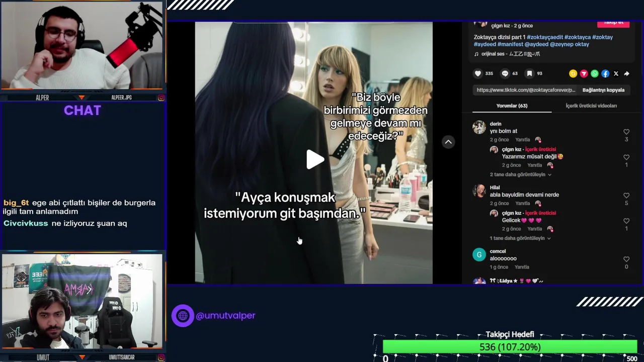Expand '2 tane daha görüntüleyin' replies

[521, 174]
